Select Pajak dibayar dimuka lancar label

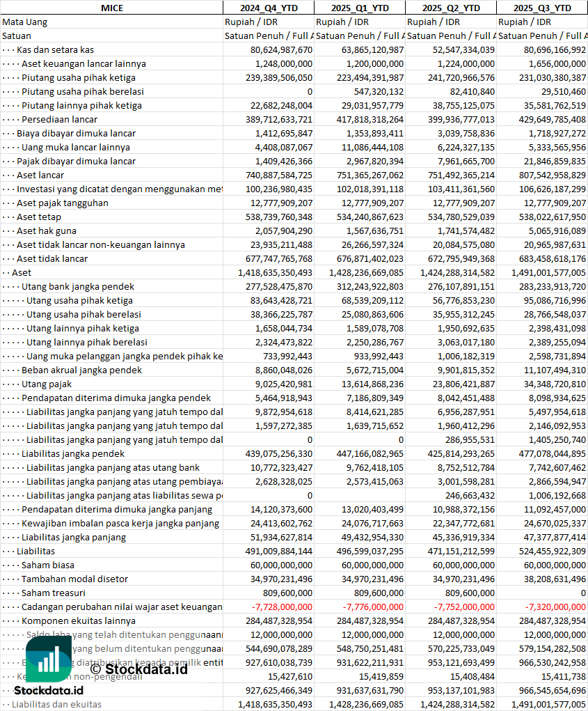tap(76, 161)
